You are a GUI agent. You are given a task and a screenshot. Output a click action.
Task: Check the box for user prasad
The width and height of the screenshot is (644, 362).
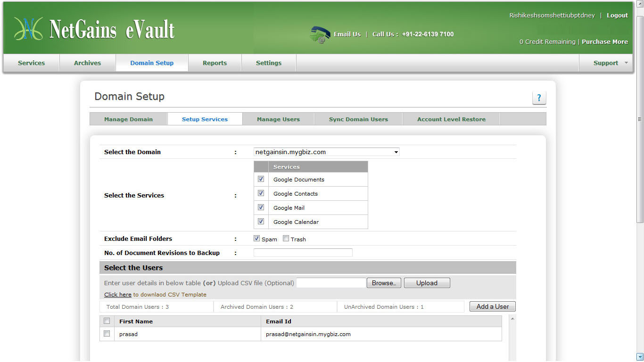coord(107,334)
